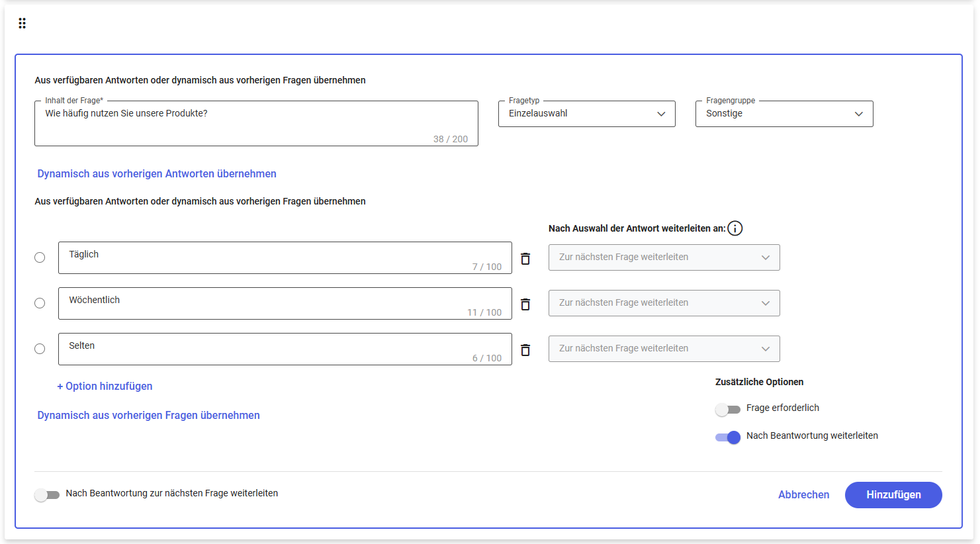
Task: Click the drag handle dots icon
Action: coord(22,23)
